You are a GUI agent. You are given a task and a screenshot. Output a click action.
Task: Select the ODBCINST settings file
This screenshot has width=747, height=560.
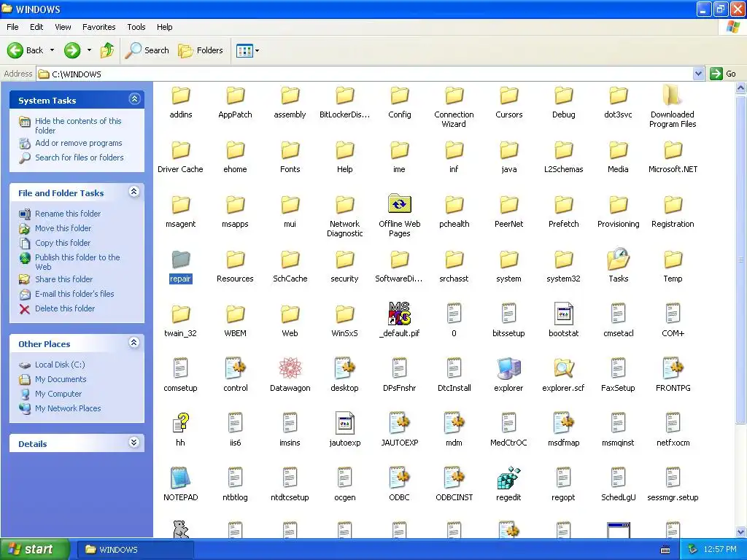tap(454, 478)
